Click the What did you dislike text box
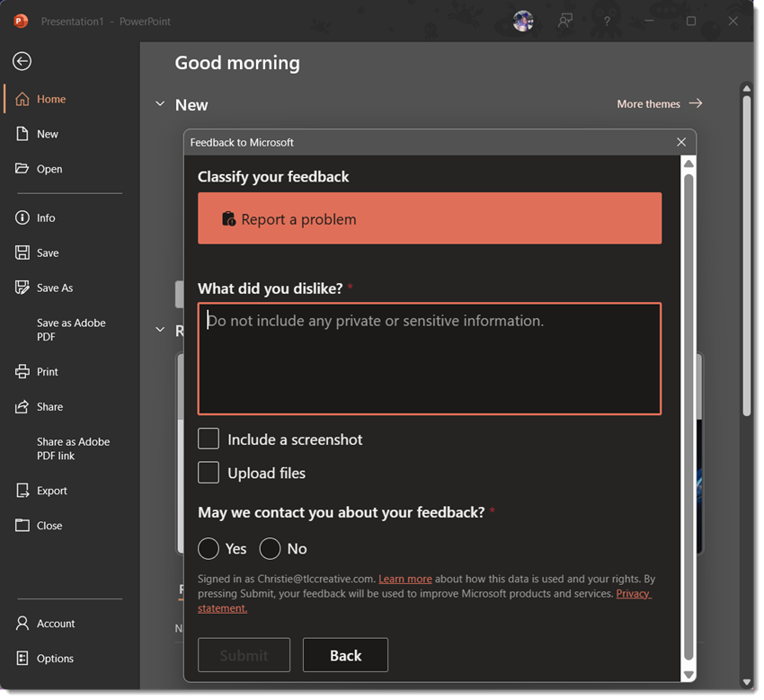This screenshot has width=764, height=700. tap(430, 359)
